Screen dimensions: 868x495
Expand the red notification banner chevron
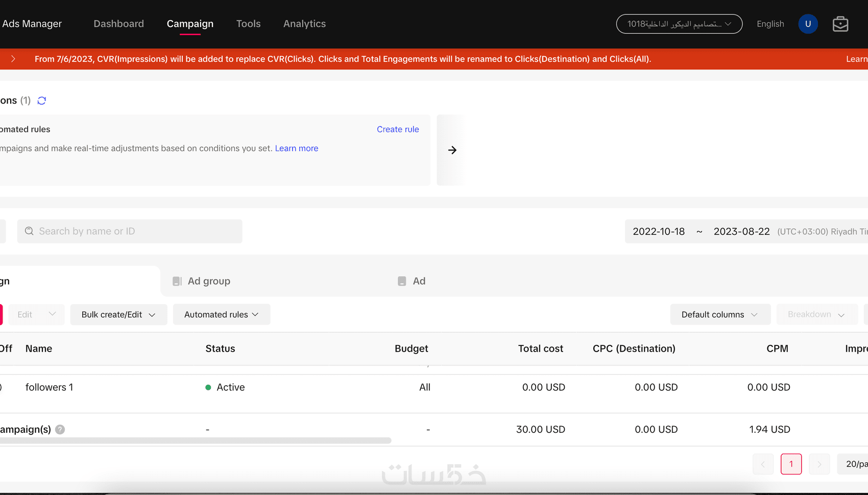[x=13, y=59]
